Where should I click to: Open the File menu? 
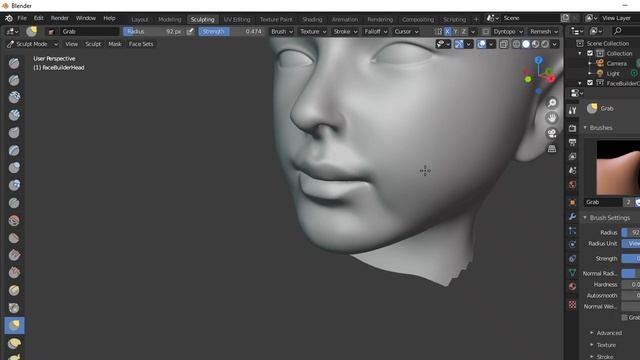coord(22,18)
